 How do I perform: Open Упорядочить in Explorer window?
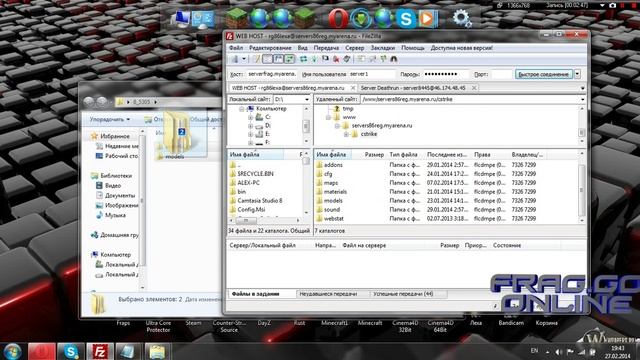coord(110,120)
